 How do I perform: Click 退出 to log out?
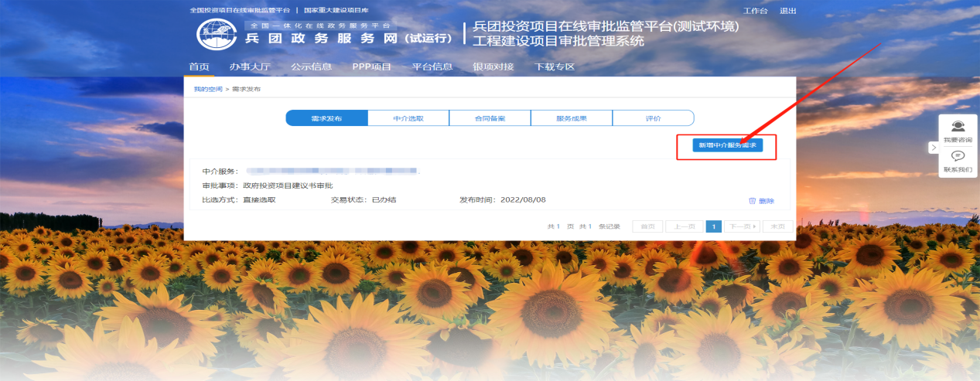pyautogui.click(x=788, y=11)
